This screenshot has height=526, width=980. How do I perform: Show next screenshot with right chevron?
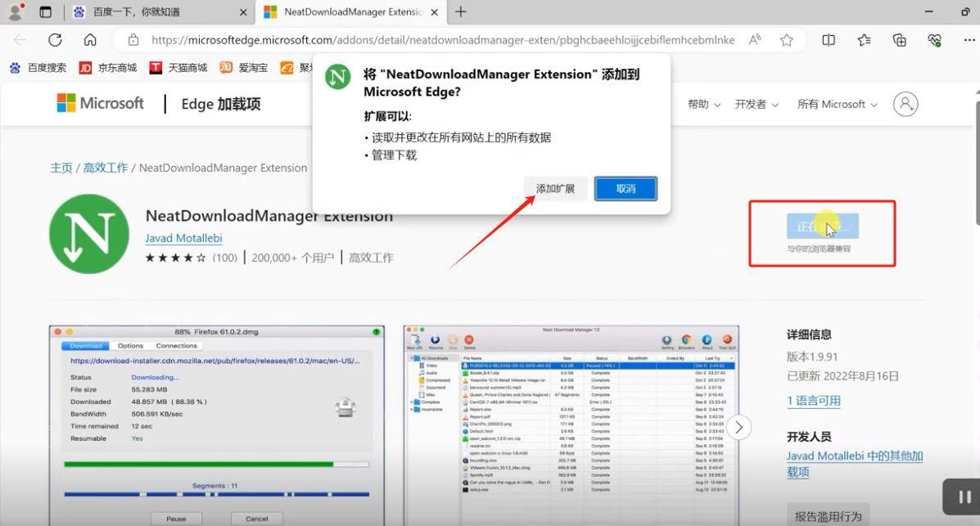pyautogui.click(x=738, y=427)
